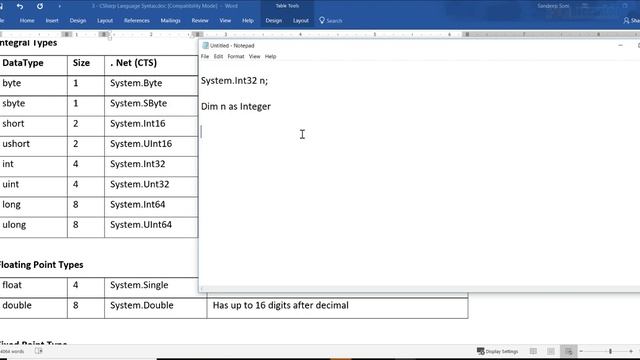
Task: Click the Notepad horizontal scrollbar
Action: (x=419, y=289)
